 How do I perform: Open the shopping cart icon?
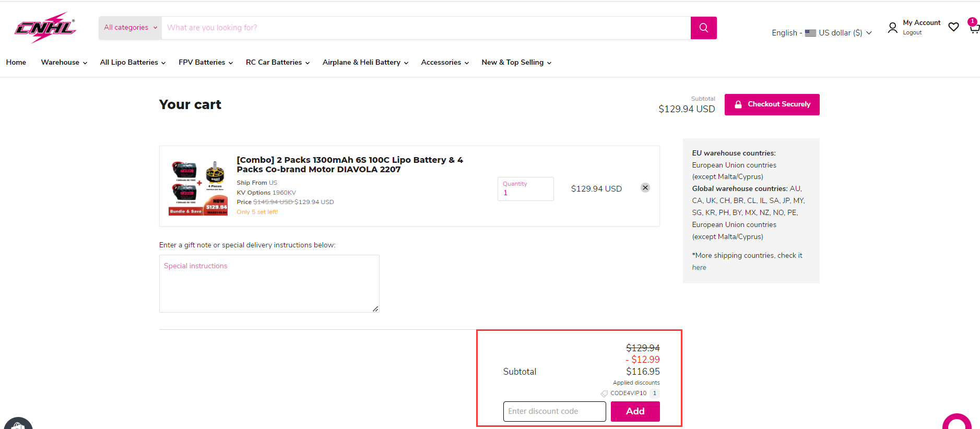(974, 28)
